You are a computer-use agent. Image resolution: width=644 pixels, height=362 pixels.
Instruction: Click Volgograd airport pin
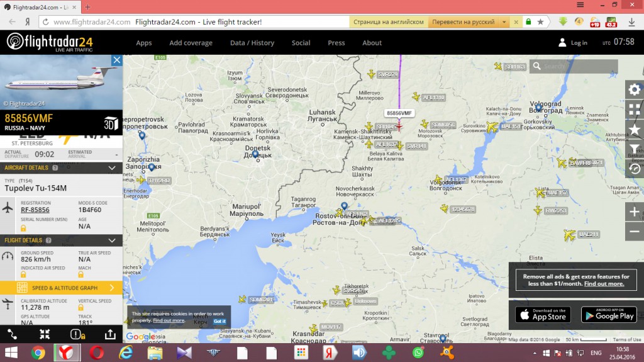538,108
